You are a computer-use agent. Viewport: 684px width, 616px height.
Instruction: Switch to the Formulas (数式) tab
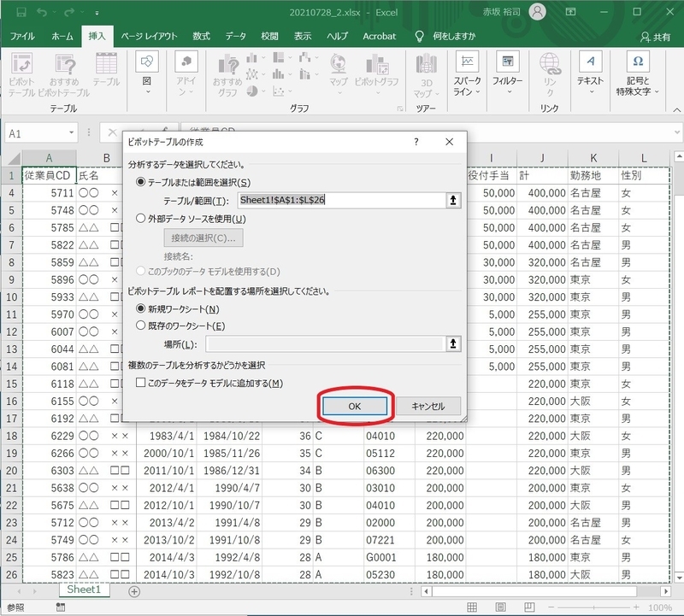click(201, 36)
